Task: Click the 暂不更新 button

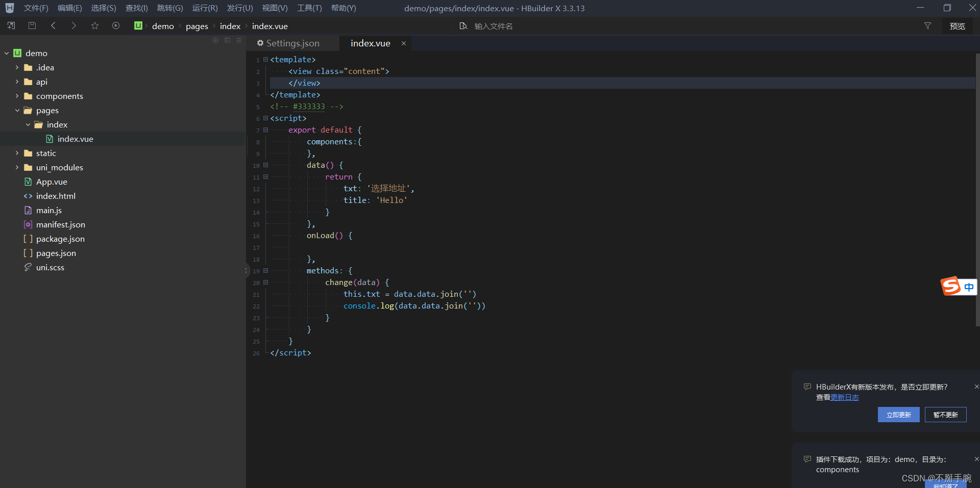Action: (x=945, y=415)
